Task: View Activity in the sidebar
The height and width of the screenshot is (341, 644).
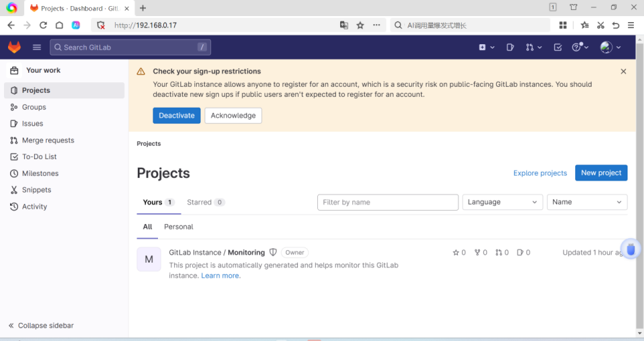Action: 64,207
